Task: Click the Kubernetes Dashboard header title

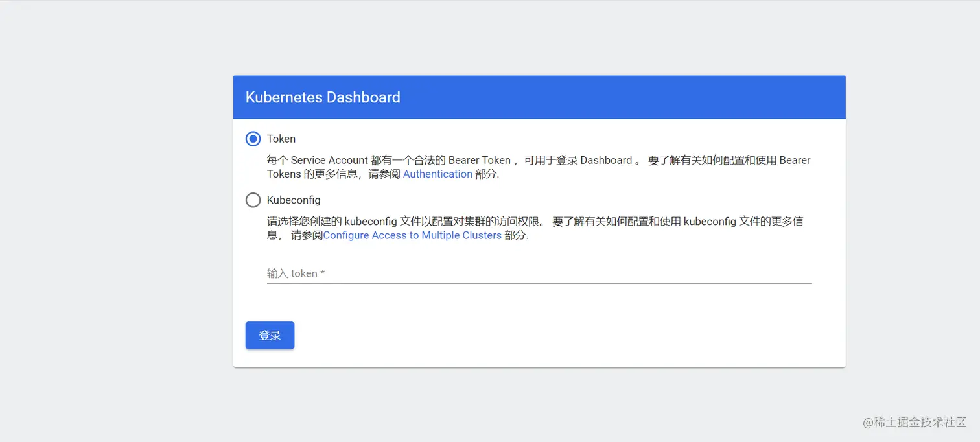Action: [323, 97]
